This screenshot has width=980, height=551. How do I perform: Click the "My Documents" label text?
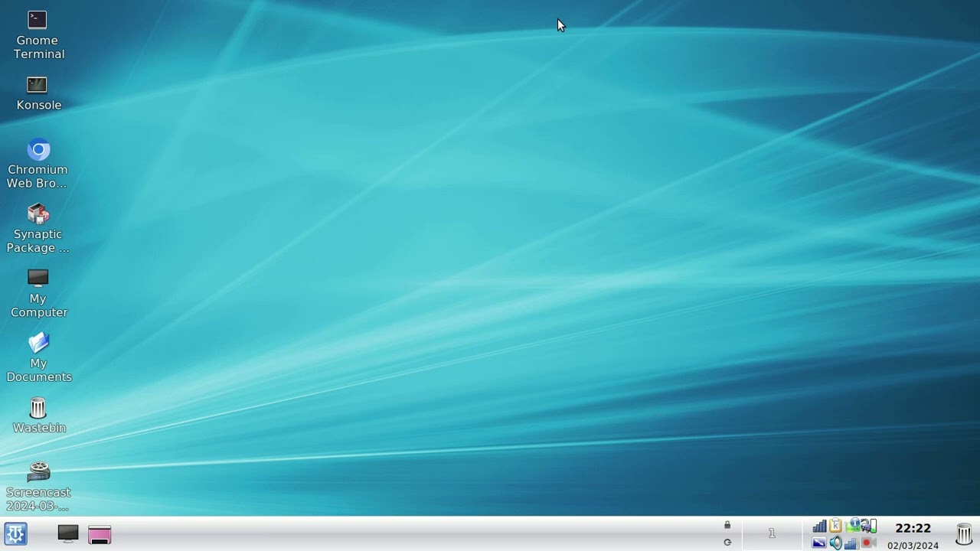pos(38,370)
